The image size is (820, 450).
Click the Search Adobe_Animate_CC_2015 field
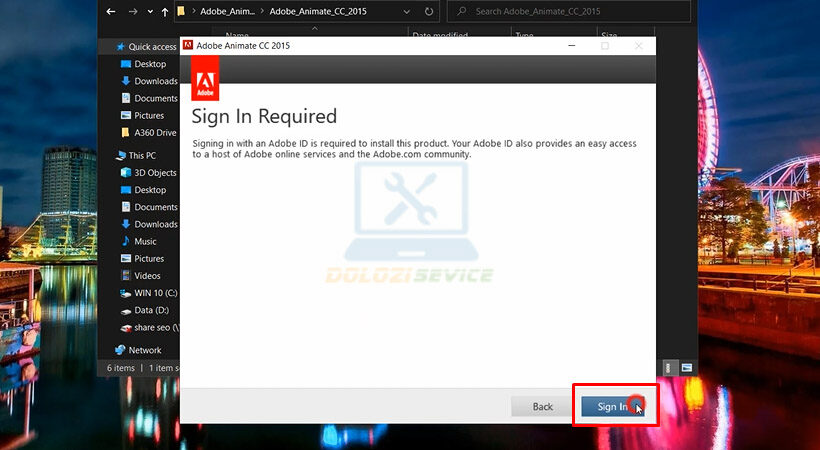point(570,13)
